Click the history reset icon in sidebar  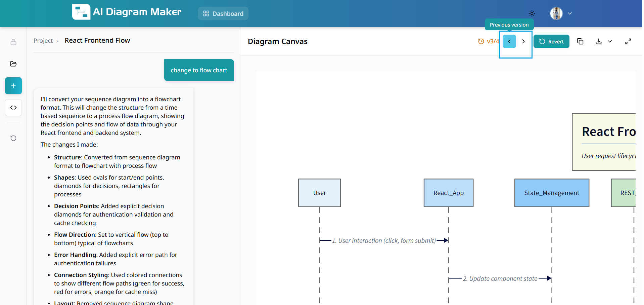(x=13, y=138)
